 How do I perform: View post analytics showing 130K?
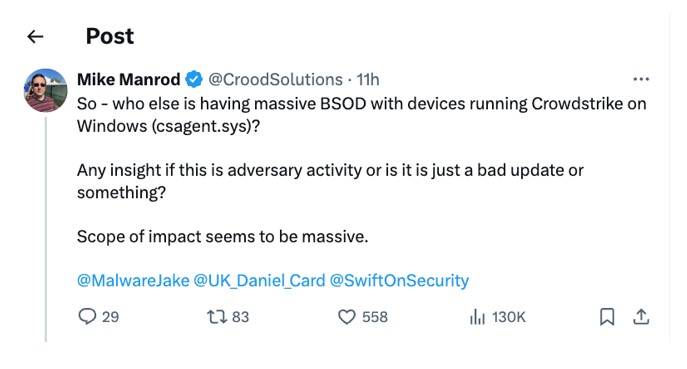pos(497,316)
